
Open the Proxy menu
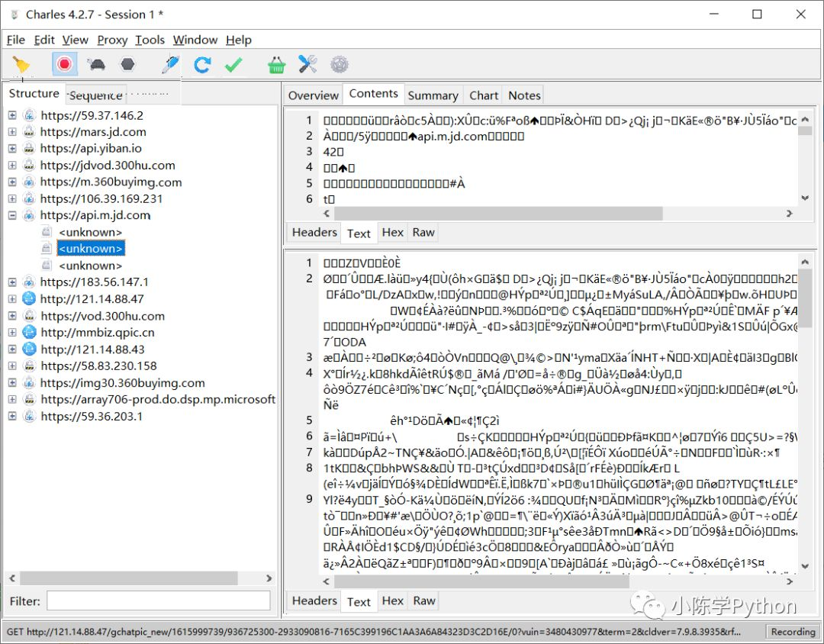[x=112, y=40]
